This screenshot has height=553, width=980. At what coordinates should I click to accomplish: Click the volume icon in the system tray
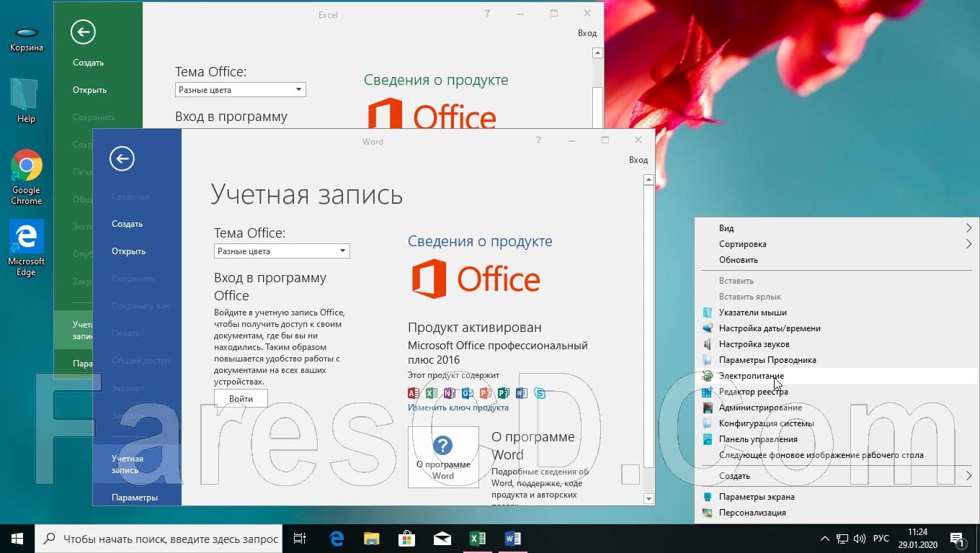tap(859, 539)
